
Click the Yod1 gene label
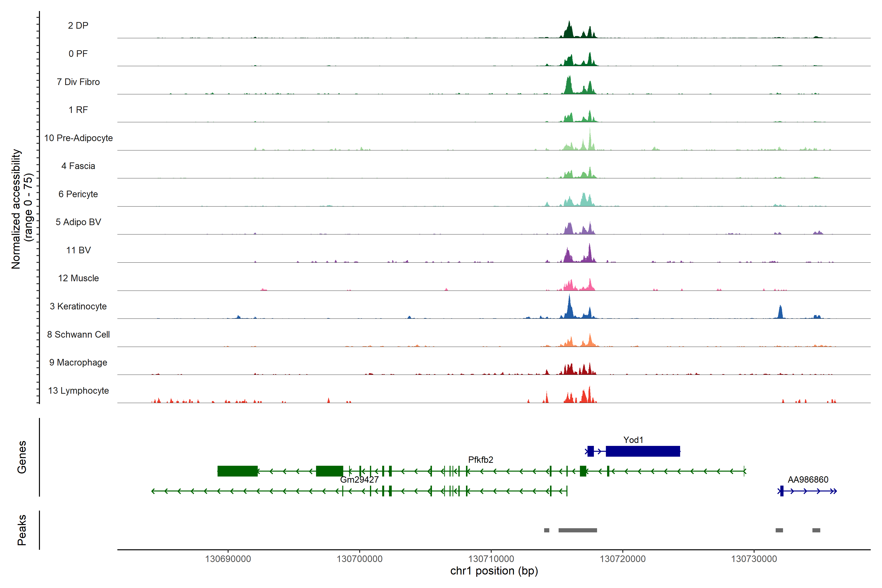click(633, 440)
